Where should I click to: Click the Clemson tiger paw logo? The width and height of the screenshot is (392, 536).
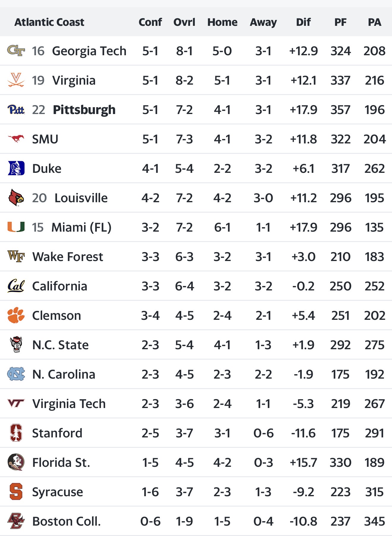point(16,315)
